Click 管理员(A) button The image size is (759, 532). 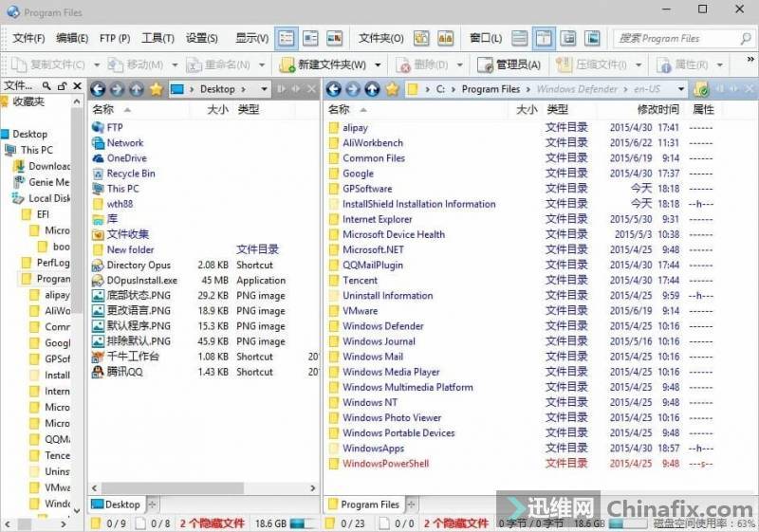509,64
